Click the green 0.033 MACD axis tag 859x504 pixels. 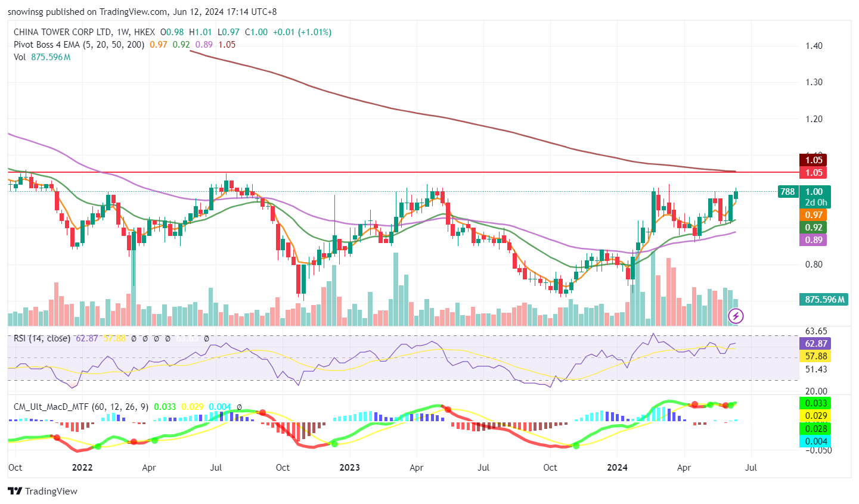point(816,403)
